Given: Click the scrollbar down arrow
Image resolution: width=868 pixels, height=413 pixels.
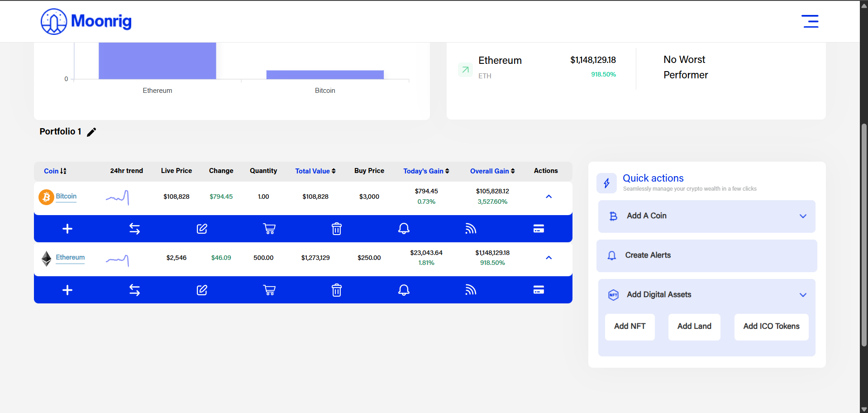Looking at the screenshot, I should tap(864, 409).
